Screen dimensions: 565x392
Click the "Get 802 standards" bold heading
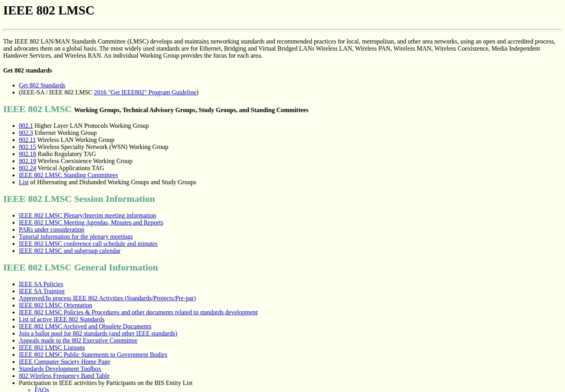(27, 71)
